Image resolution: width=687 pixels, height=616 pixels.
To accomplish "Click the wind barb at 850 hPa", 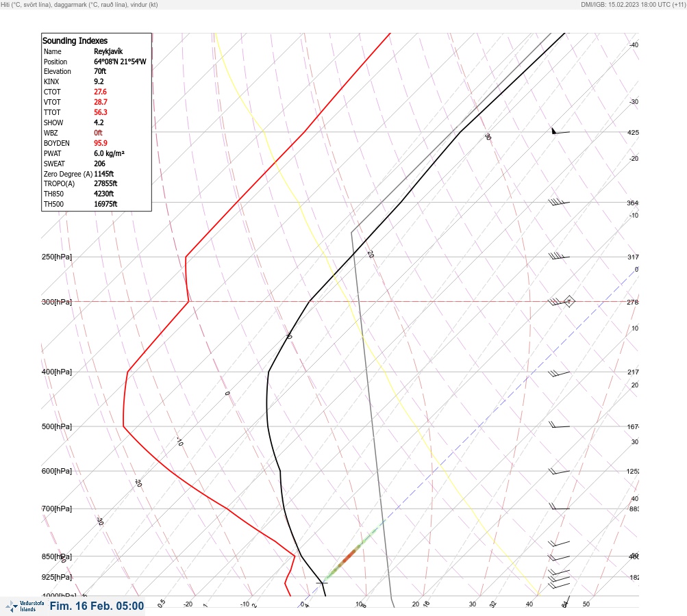I will (559, 557).
